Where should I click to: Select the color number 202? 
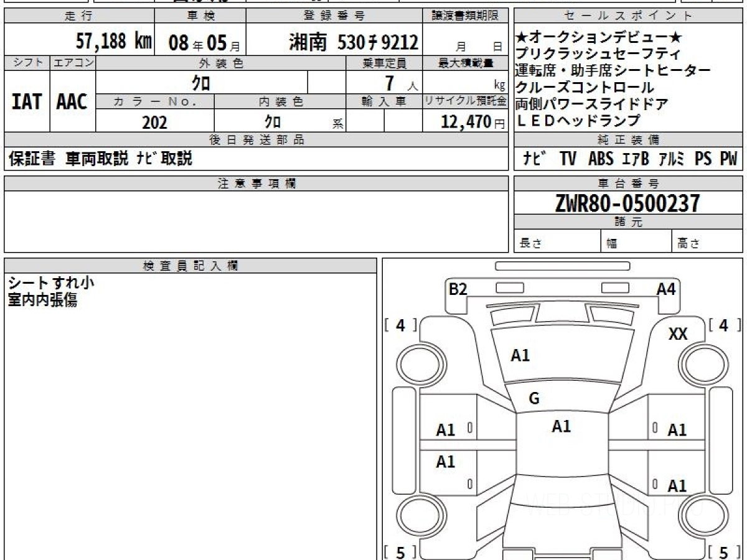pos(154,122)
